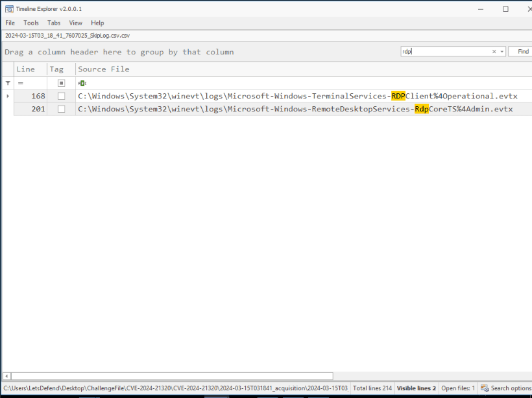Select the RdpCoreTS%4Admin.evtx row
This screenshot has width=532, height=398.
coord(272,109)
